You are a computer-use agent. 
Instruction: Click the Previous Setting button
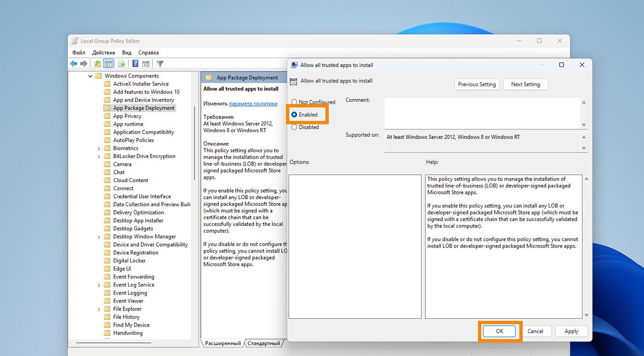(x=477, y=84)
